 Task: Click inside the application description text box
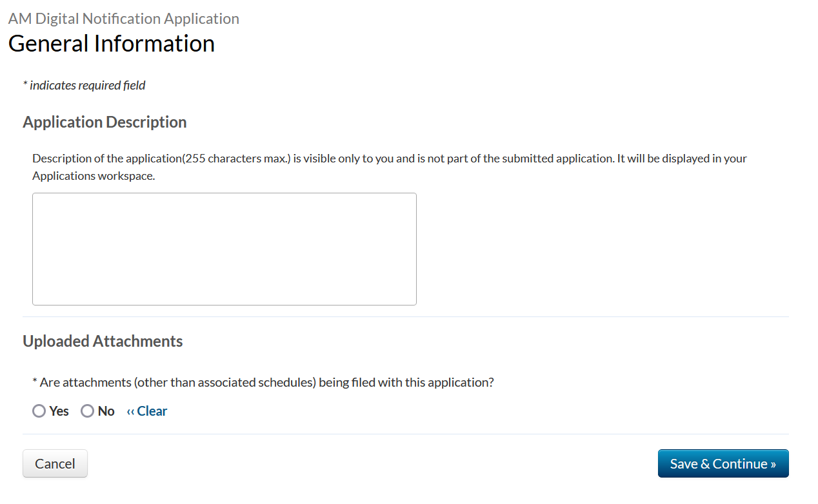click(x=224, y=249)
